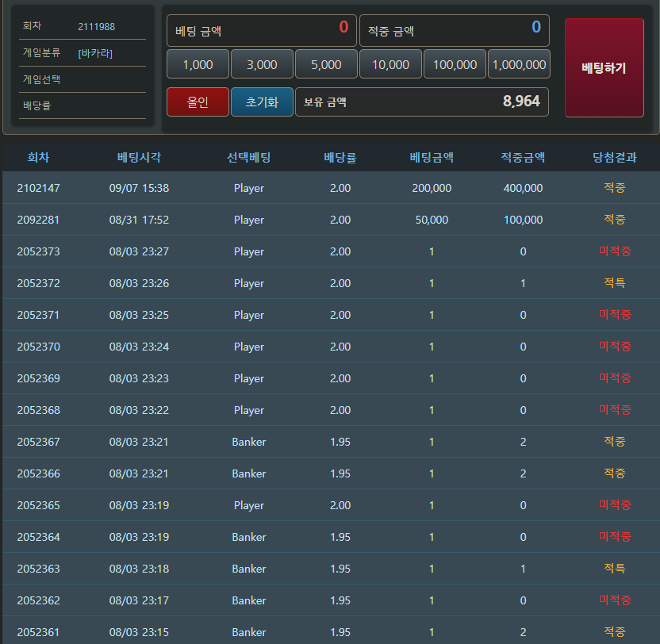
Task: Click 적중 result of round 2092281
Action: [615, 219]
